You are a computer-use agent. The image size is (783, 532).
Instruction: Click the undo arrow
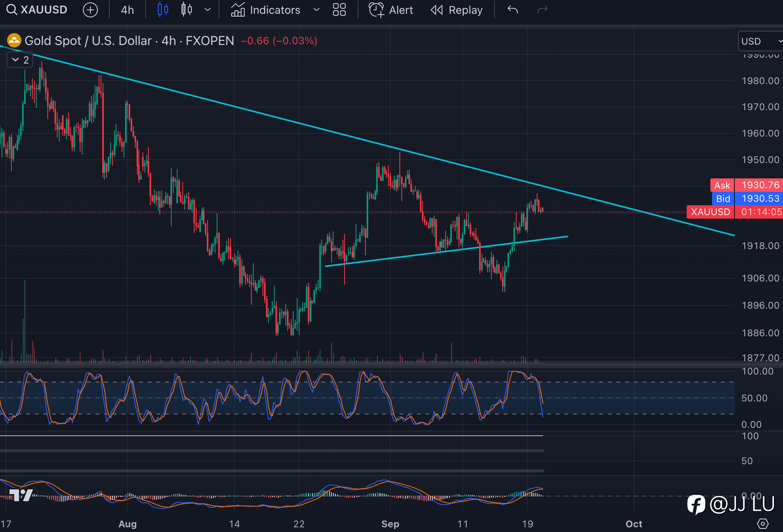point(512,9)
